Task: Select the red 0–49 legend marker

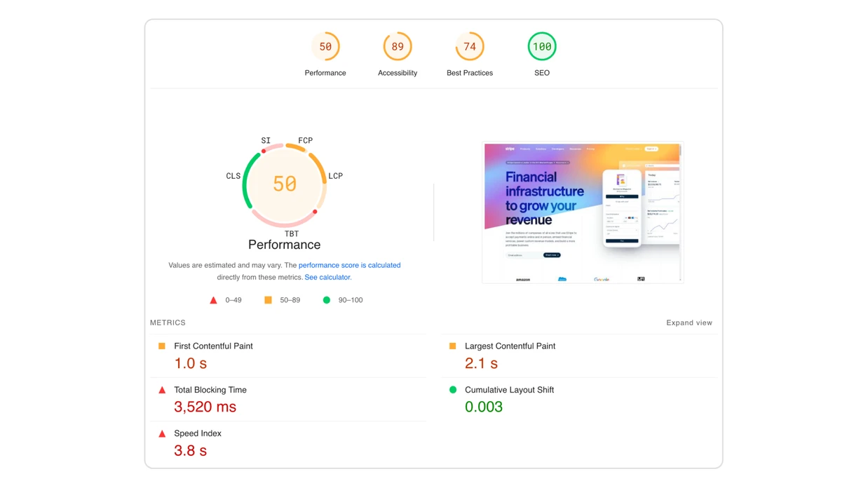Action: pyautogui.click(x=213, y=299)
